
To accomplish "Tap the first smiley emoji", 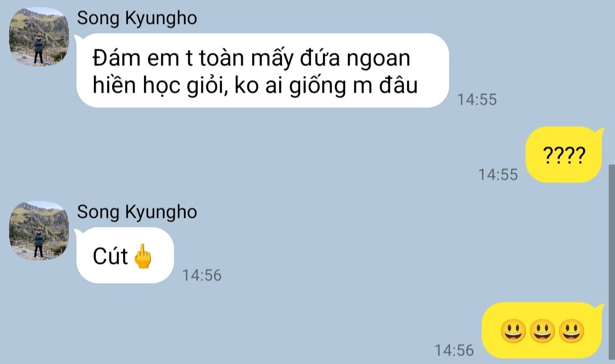I will click(x=513, y=330).
